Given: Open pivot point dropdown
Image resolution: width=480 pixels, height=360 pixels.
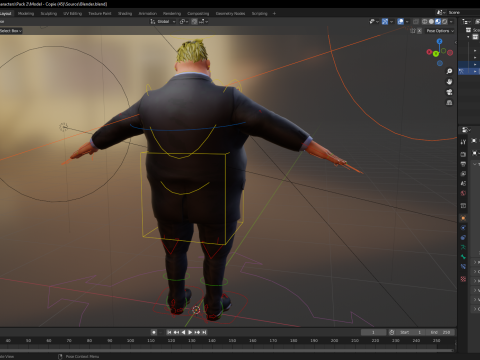Looking at the screenshot, I should tap(184, 21).
